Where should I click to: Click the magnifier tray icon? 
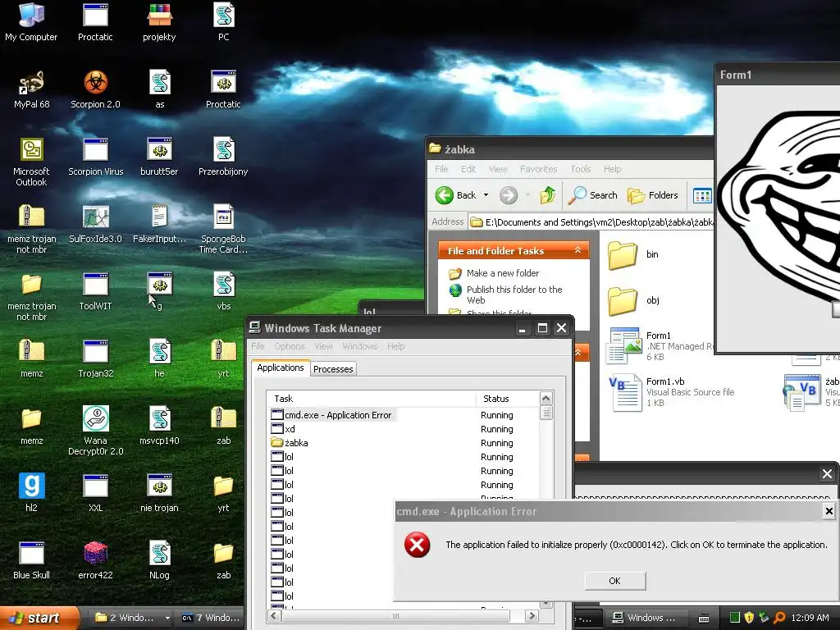(779, 618)
